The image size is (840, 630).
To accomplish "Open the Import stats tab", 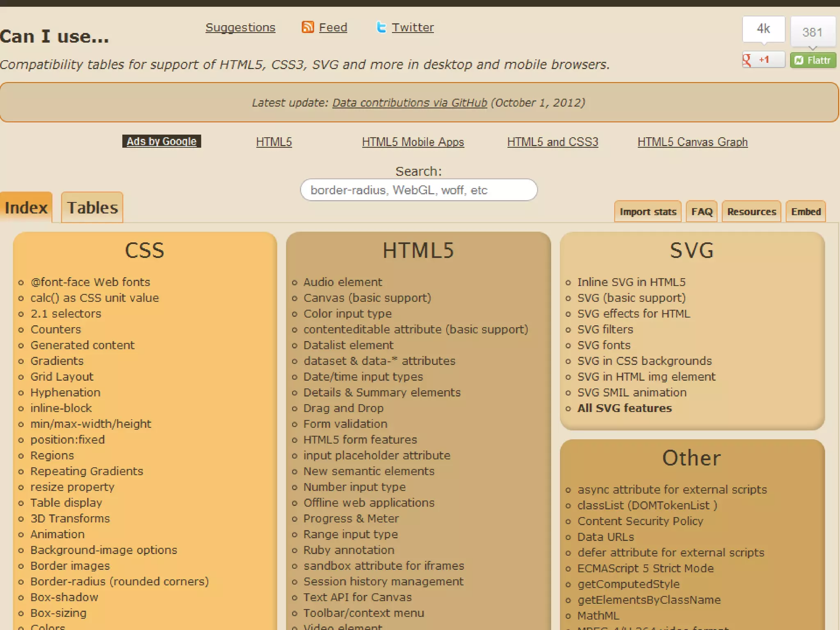I will click(648, 212).
